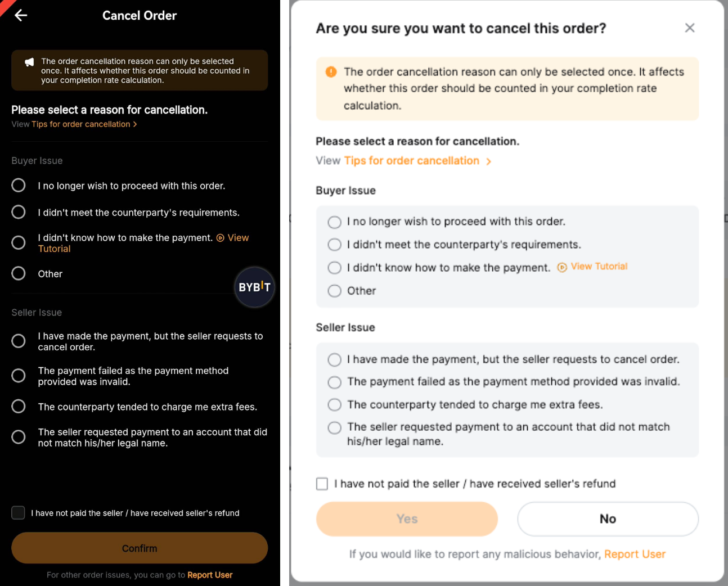Click the Yes button in dialog
Screen dimensions: 728x586
(x=407, y=519)
